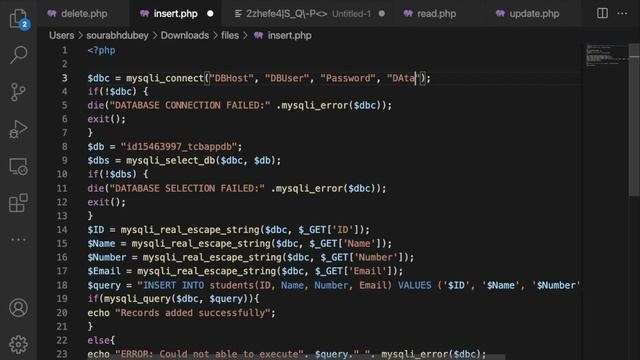Screen dimensions: 640x360
Task: Switch to the Untitled-1 tab
Action: coord(309,13)
